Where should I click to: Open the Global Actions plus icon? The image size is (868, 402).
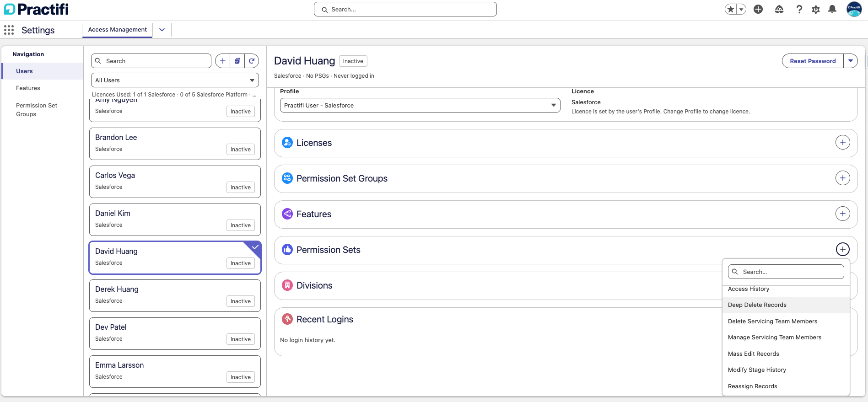758,9
